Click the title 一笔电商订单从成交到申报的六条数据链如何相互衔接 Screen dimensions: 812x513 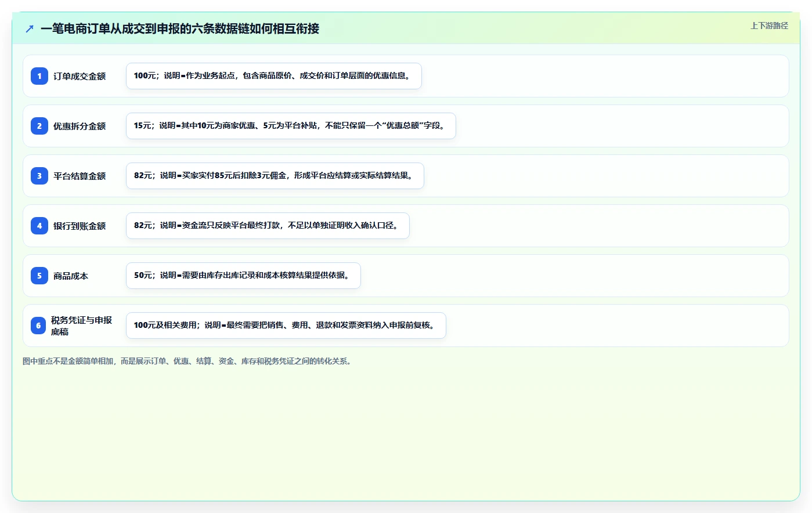pyautogui.click(x=180, y=28)
